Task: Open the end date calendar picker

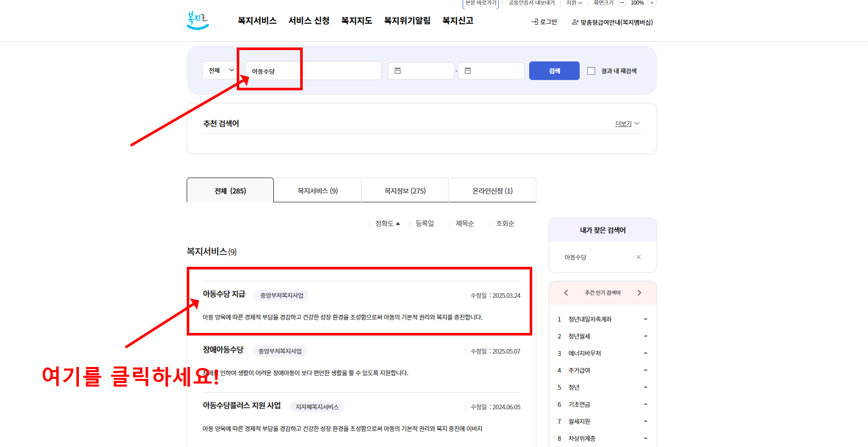Action: (x=468, y=71)
